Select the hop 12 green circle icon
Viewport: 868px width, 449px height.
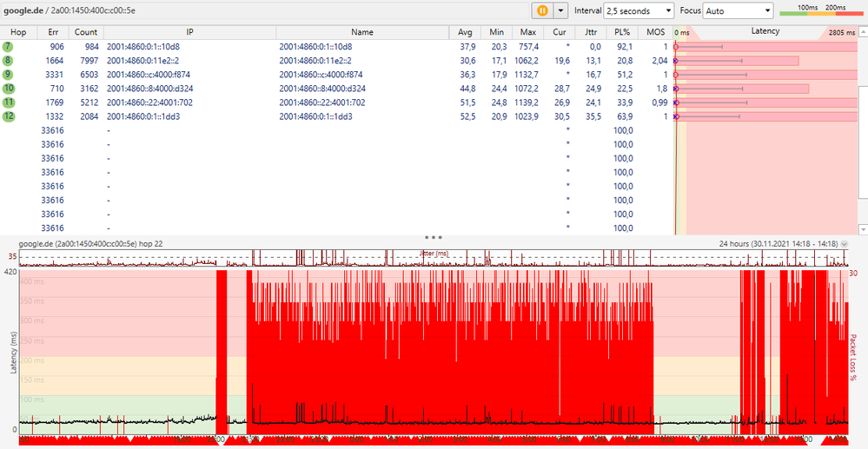[9, 116]
